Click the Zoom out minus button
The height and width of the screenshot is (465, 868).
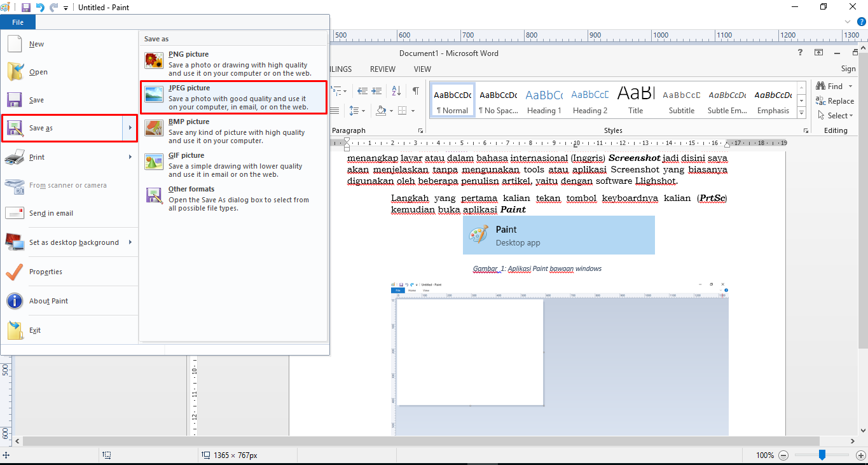(783, 455)
